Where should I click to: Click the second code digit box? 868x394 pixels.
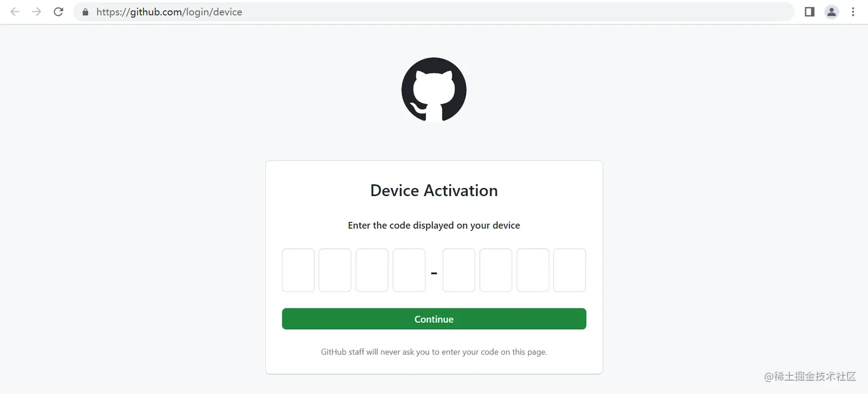335,270
